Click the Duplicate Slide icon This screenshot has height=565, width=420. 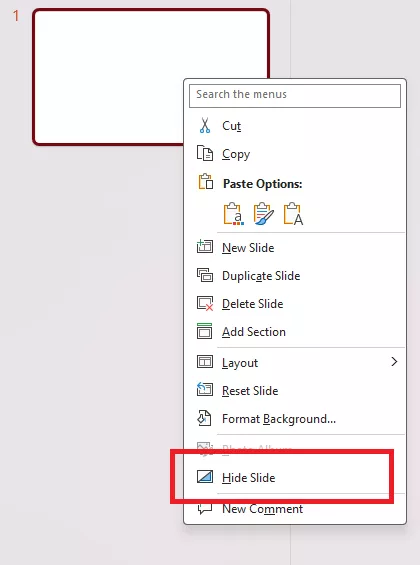click(x=205, y=275)
